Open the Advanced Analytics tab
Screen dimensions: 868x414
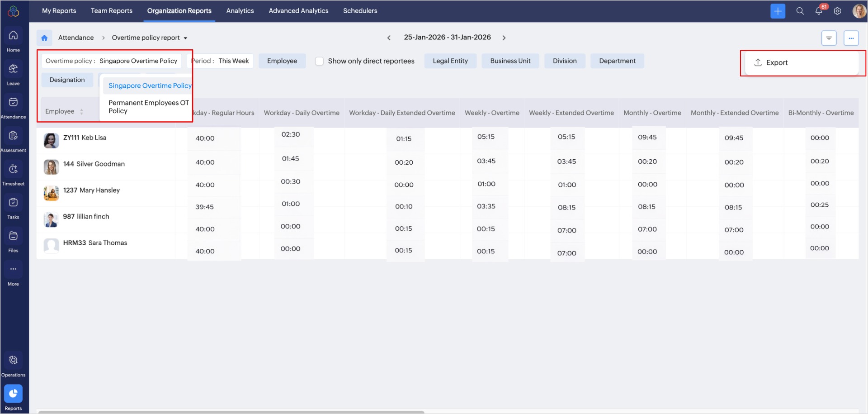click(298, 11)
